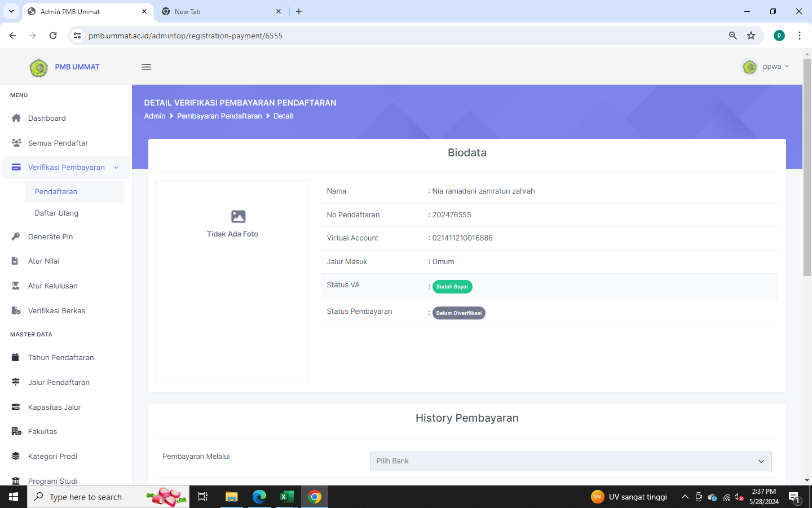Image resolution: width=812 pixels, height=508 pixels.
Task: Click the Kategori Prodi layers icon
Action: point(16,456)
